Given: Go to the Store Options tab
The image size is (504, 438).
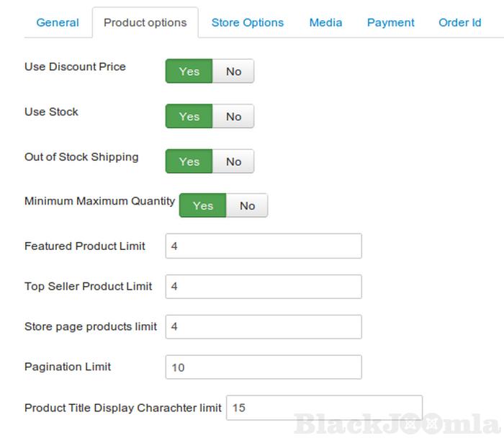Looking at the screenshot, I should click(x=248, y=22).
